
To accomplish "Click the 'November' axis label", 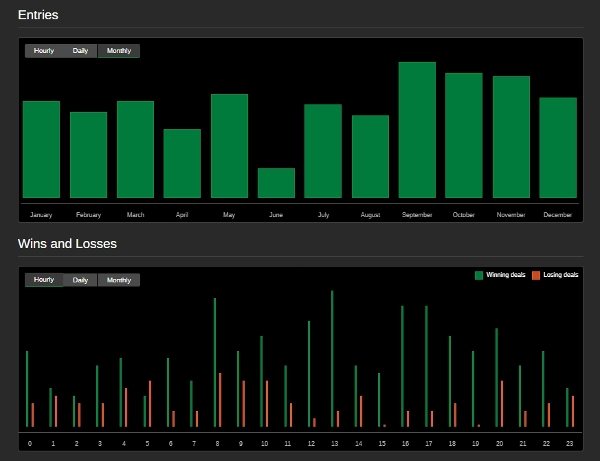I will [x=511, y=215].
